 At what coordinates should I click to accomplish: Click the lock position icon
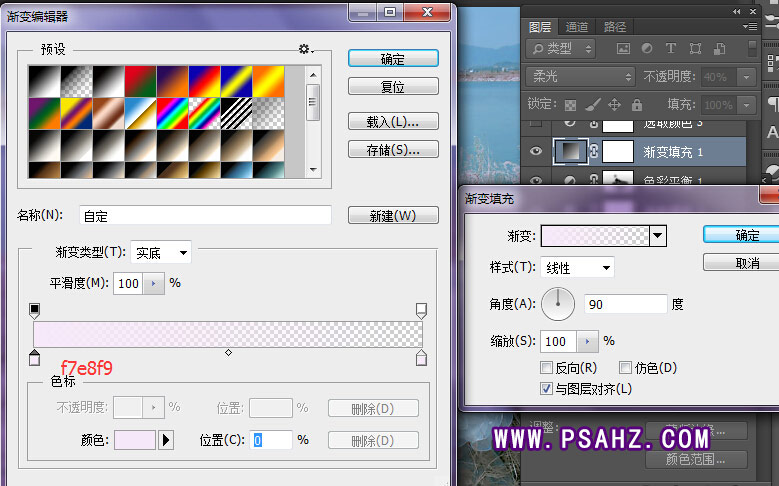614,105
